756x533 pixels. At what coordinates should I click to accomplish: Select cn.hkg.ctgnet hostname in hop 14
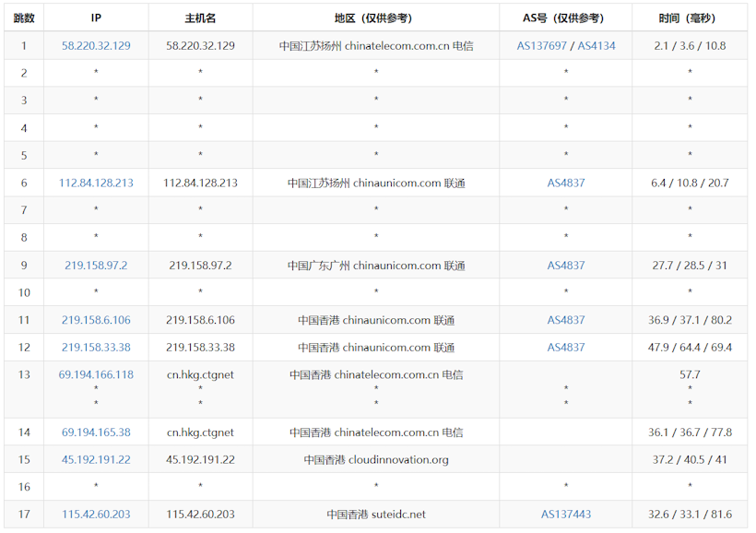(x=200, y=432)
